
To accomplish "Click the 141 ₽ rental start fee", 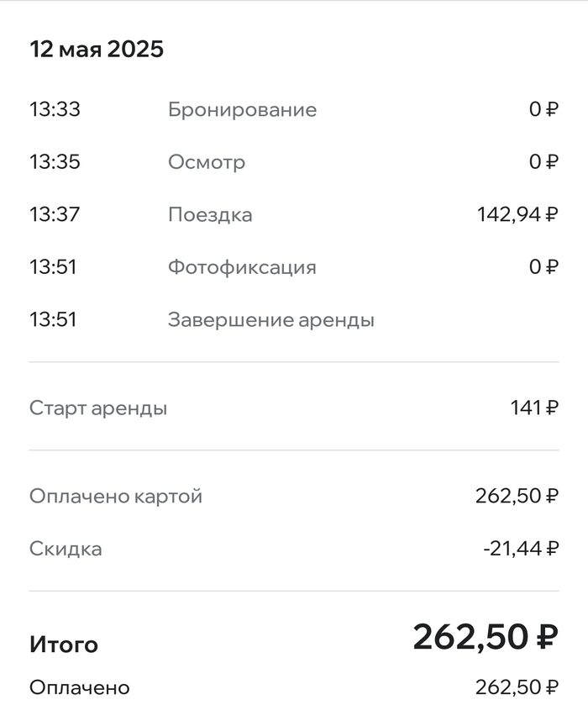I will (534, 409).
